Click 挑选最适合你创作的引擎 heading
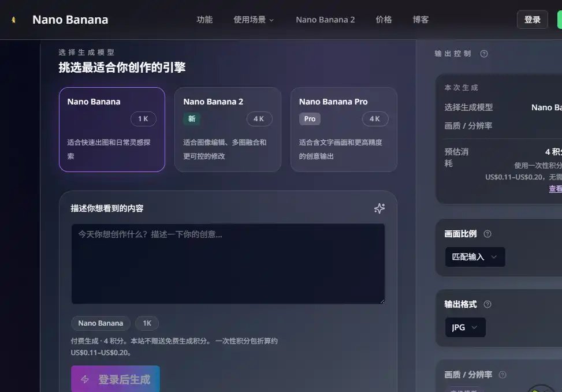Screen dimensions: 562x392 tap(122, 68)
